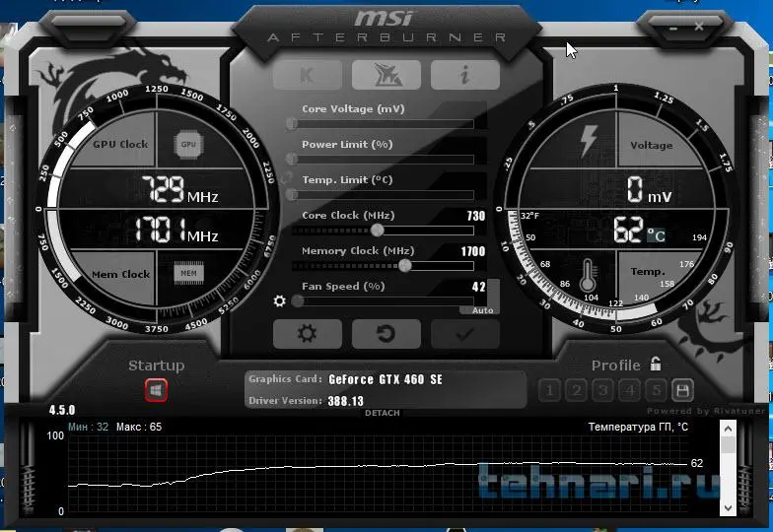This screenshot has width=773, height=532.
Task: Click the Temp. Limit slider handle
Action: [x=292, y=194]
